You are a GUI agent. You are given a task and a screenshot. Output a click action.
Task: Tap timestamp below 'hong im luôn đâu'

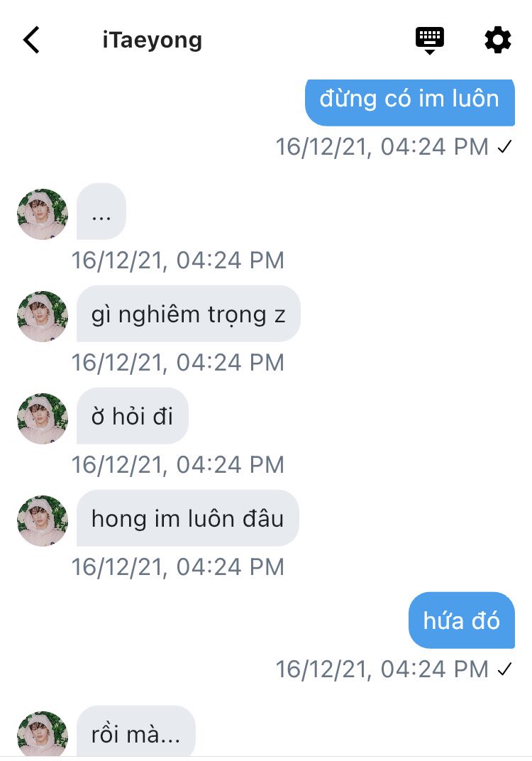point(178,567)
